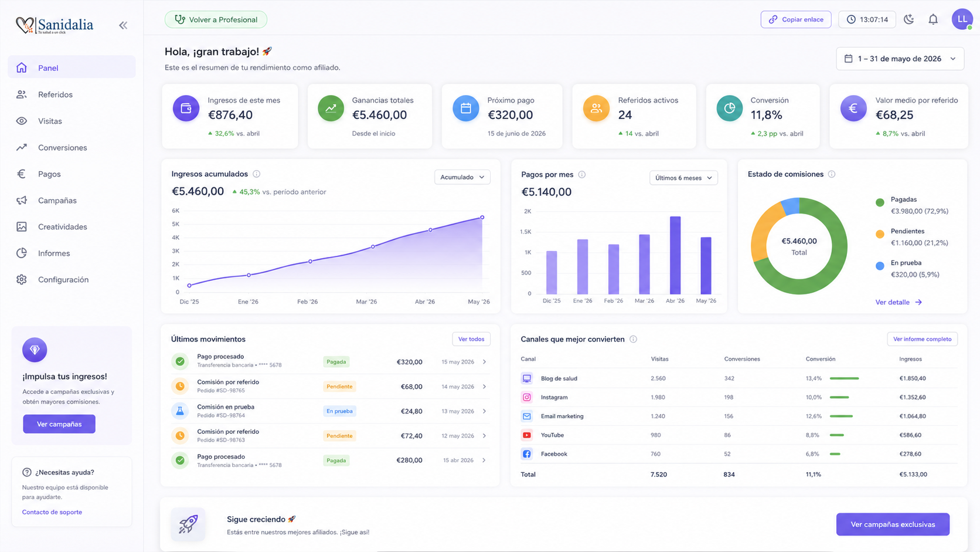Click info icon next to Estado de comisiones

pyautogui.click(x=832, y=174)
